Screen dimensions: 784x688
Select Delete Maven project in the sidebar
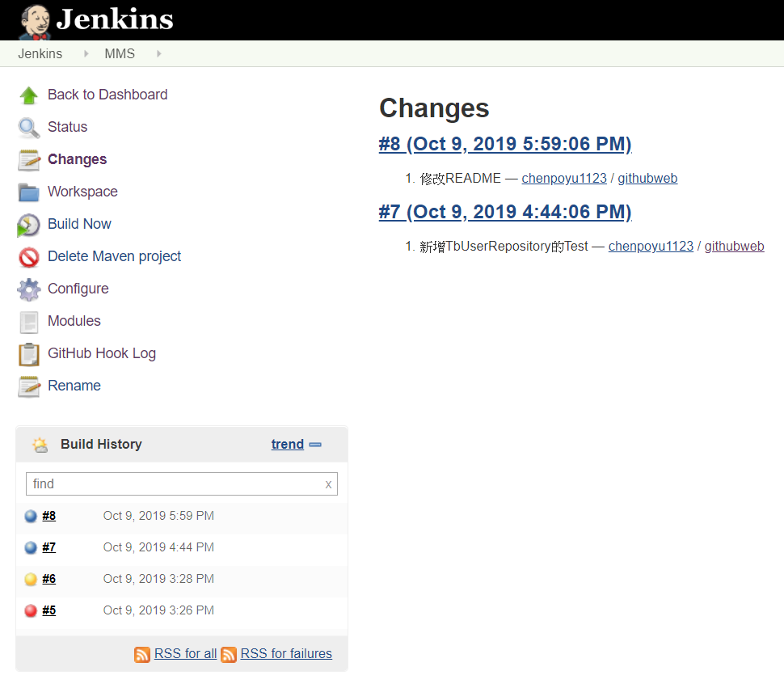[x=114, y=256]
